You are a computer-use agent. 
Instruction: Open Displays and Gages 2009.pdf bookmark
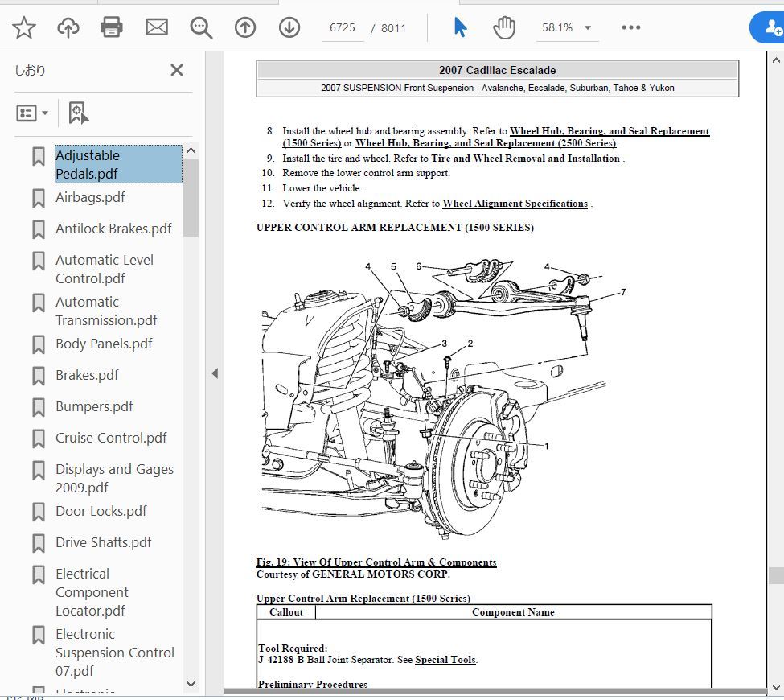tap(114, 479)
